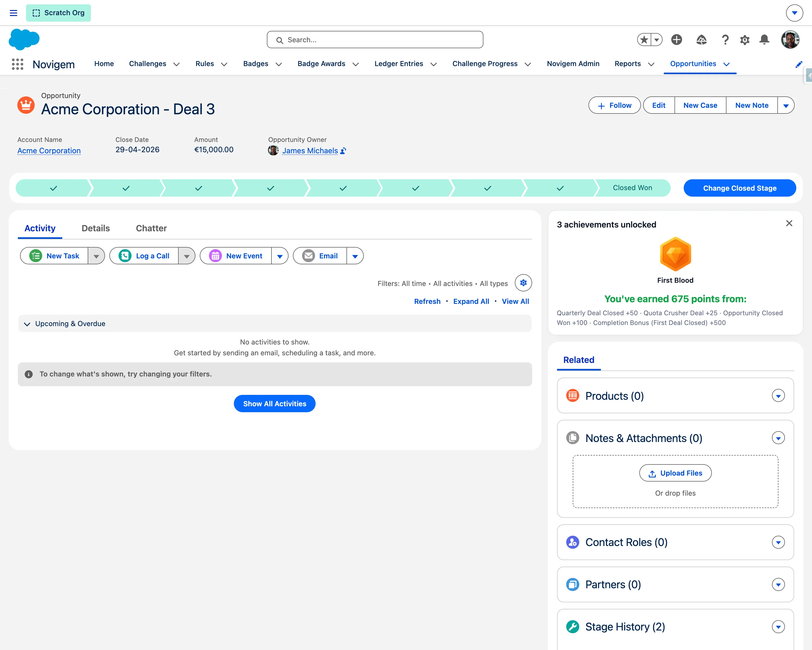This screenshot has height=650, width=812.
Task: Open the Setup gear menu
Action: click(745, 40)
